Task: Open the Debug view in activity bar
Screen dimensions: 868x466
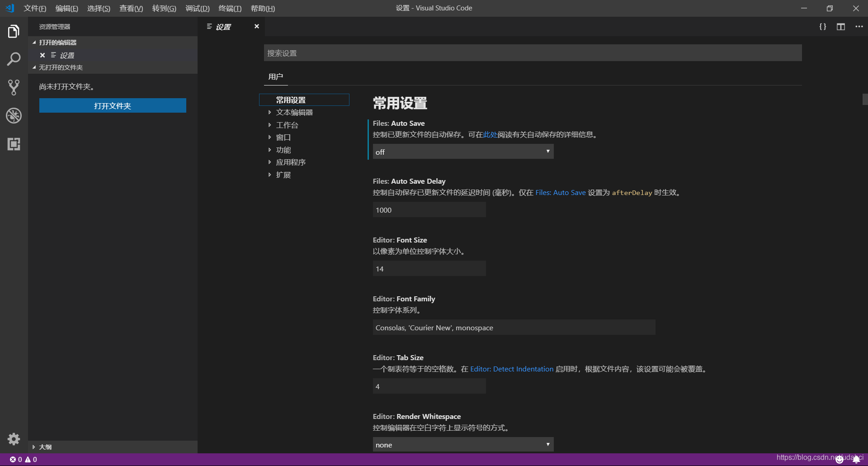Action: coord(14,115)
